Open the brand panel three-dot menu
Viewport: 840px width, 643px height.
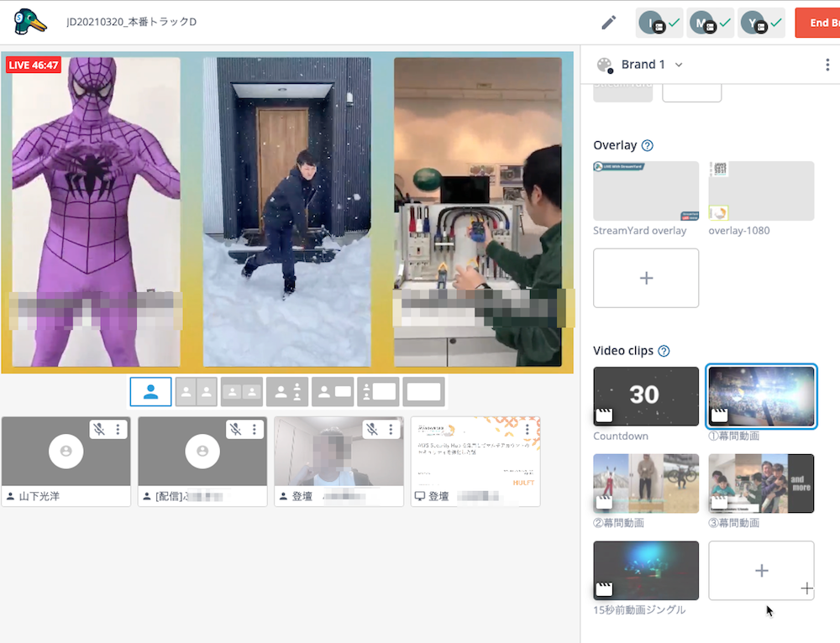point(827,65)
